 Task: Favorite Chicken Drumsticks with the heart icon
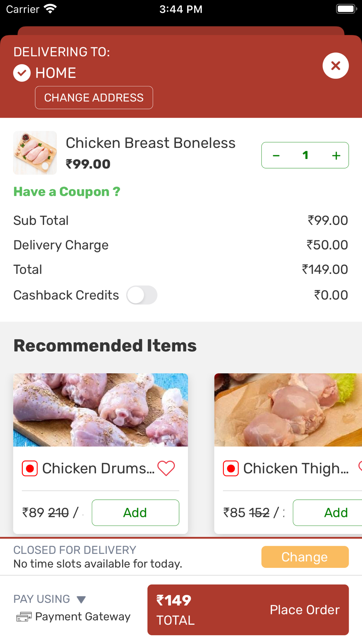point(166,468)
